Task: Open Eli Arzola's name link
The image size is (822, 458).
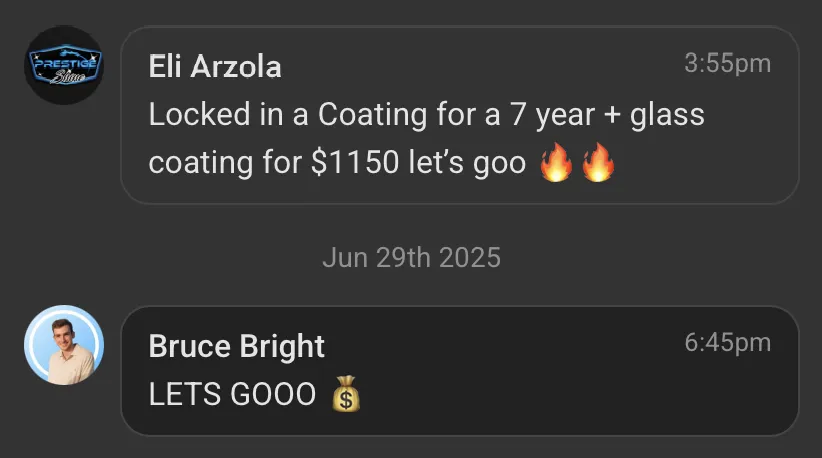Action: pos(215,67)
